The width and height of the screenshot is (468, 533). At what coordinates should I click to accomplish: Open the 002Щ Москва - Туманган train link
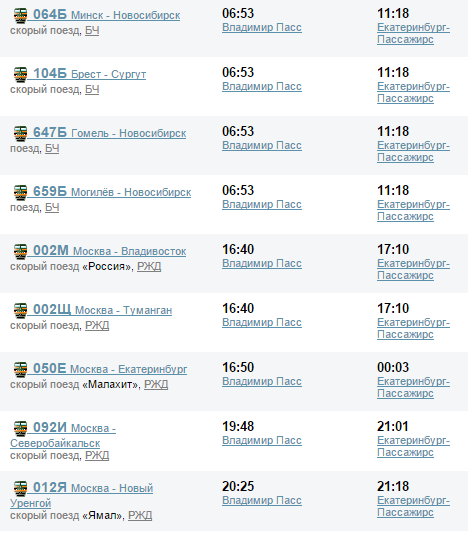[x=102, y=310]
